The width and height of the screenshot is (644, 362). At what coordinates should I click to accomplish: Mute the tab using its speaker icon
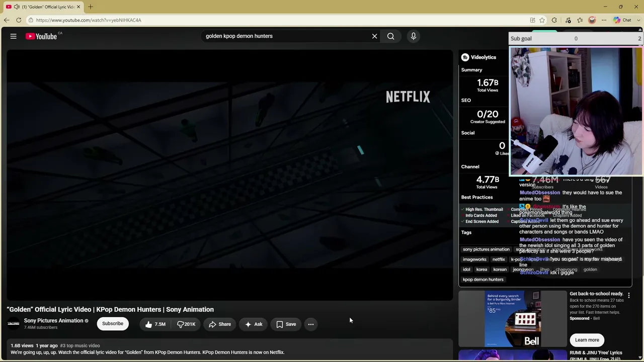coord(17,7)
